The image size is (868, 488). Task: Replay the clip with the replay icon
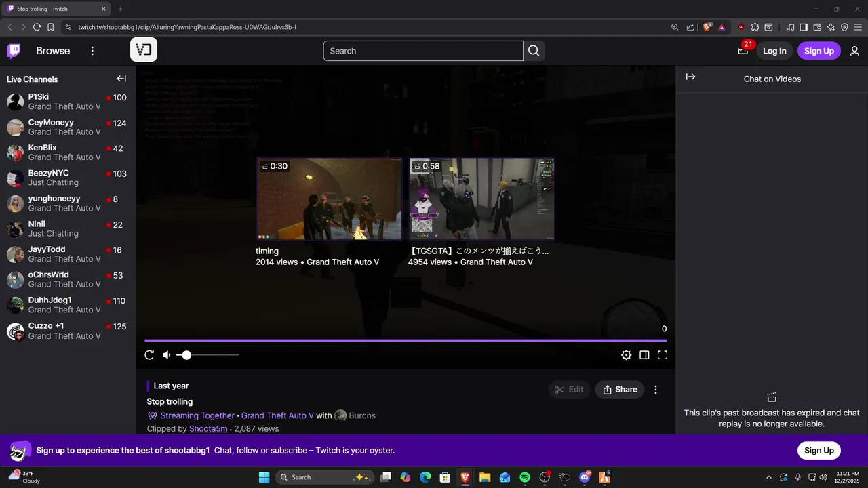click(149, 355)
